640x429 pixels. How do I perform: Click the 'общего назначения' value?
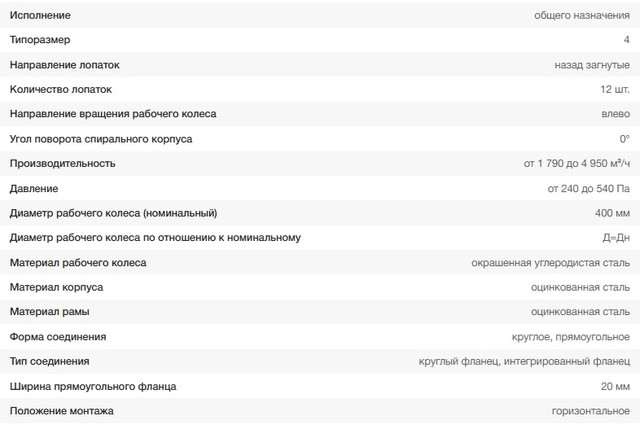pyautogui.click(x=583, y=15)
